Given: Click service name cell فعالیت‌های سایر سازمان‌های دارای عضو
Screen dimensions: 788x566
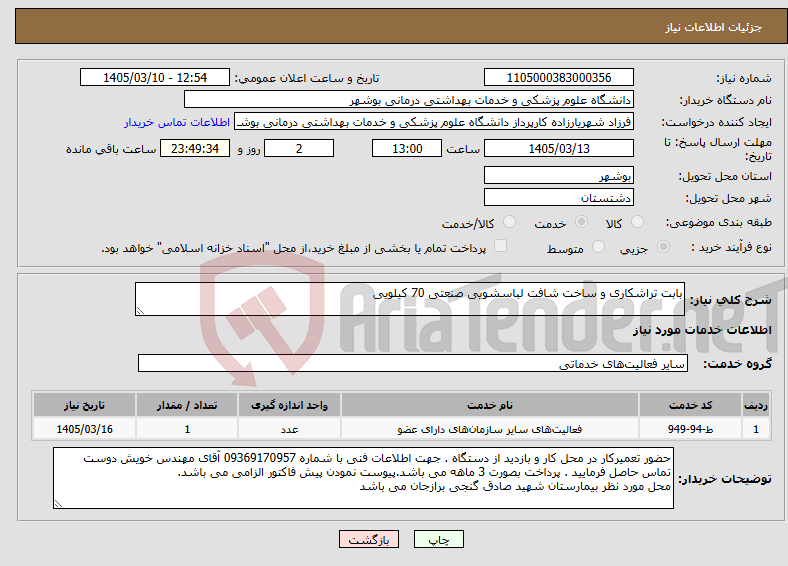Looking at the screenshot, I should (490, 429).
